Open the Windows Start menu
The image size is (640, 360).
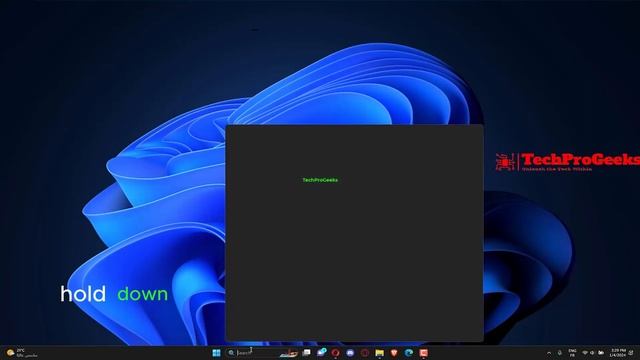(x=216, y=353)
